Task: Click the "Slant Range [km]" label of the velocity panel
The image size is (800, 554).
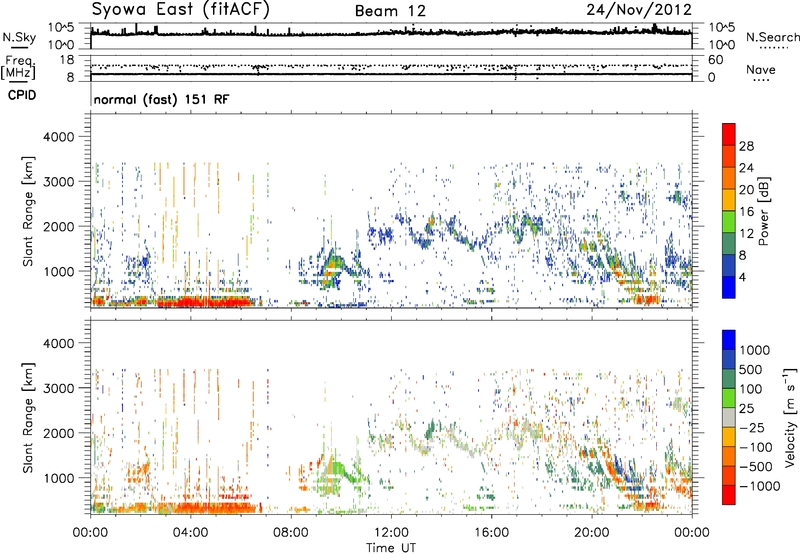Action: [28, 417]
